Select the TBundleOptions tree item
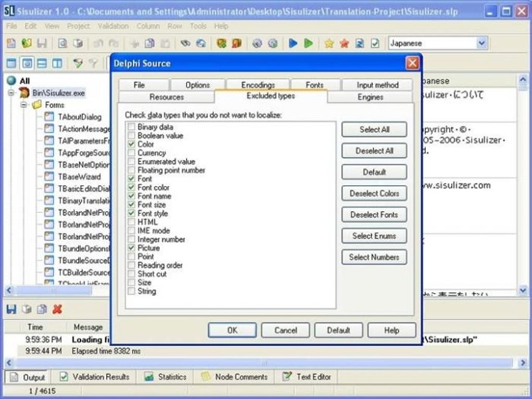532x399 pixels. [84, 248]
